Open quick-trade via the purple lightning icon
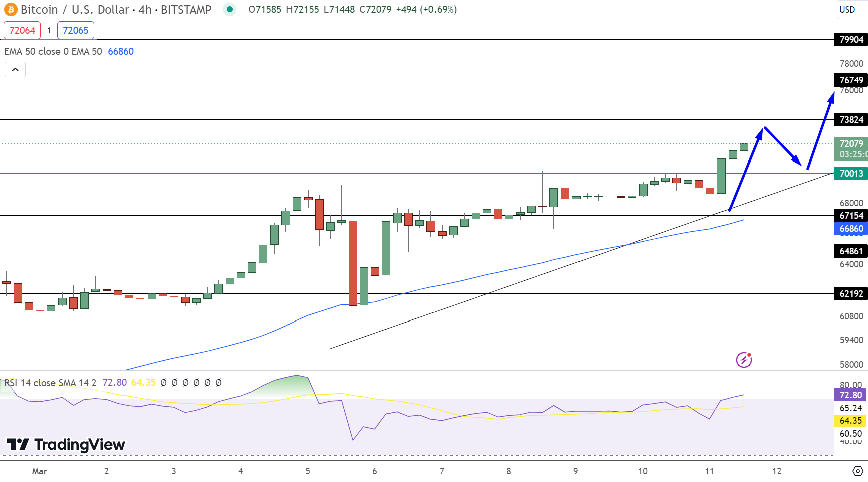 tap(745, 359)
